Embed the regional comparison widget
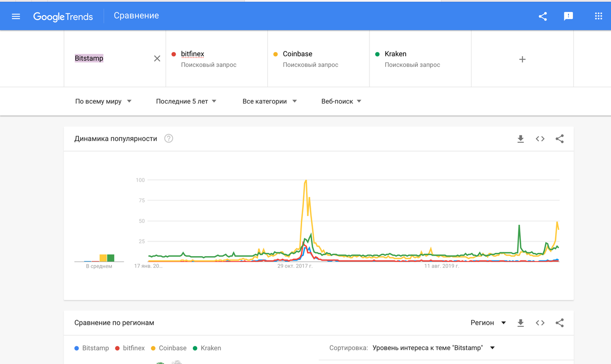 [540, 323]
